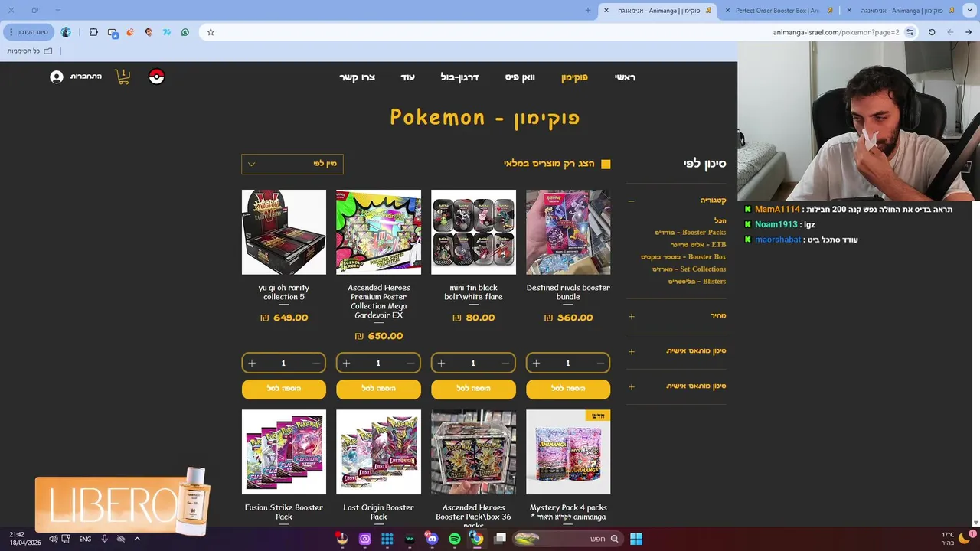Click the browser address bar URL
The height and width of the screenshot is (551, 980).
[x=836, y=32]
